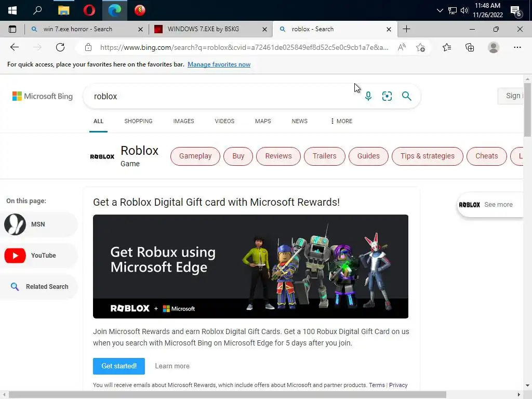
Task: Open the red lightning taskbar app
Action: (140, 10)
